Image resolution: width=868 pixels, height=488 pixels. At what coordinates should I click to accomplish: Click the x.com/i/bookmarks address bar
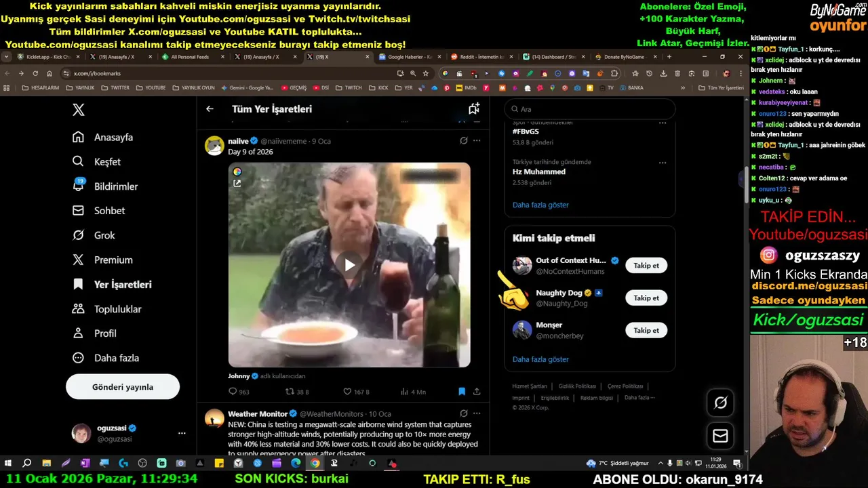231,73
